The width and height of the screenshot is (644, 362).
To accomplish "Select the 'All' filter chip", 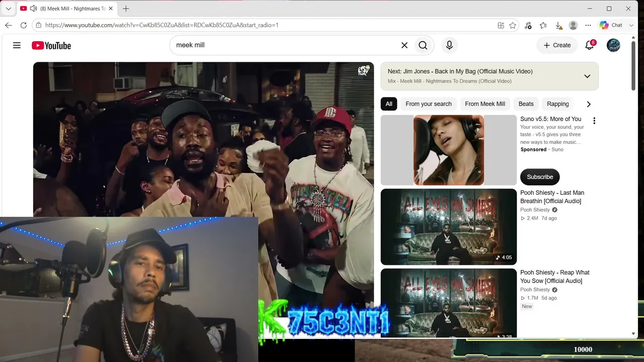I will [389, 104].
